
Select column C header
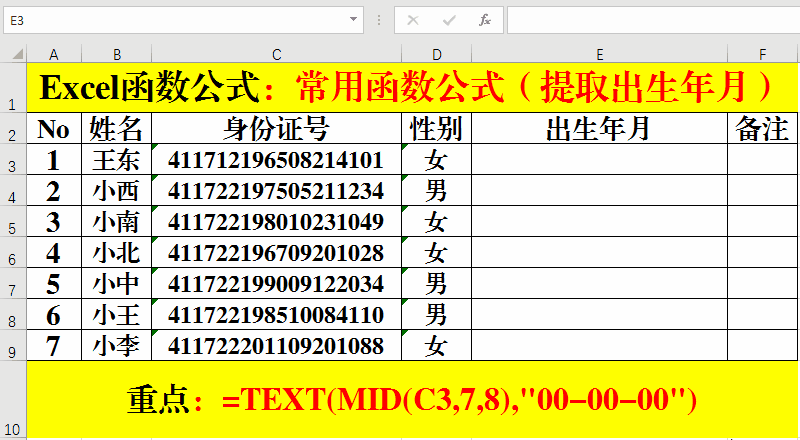point(277,54)
